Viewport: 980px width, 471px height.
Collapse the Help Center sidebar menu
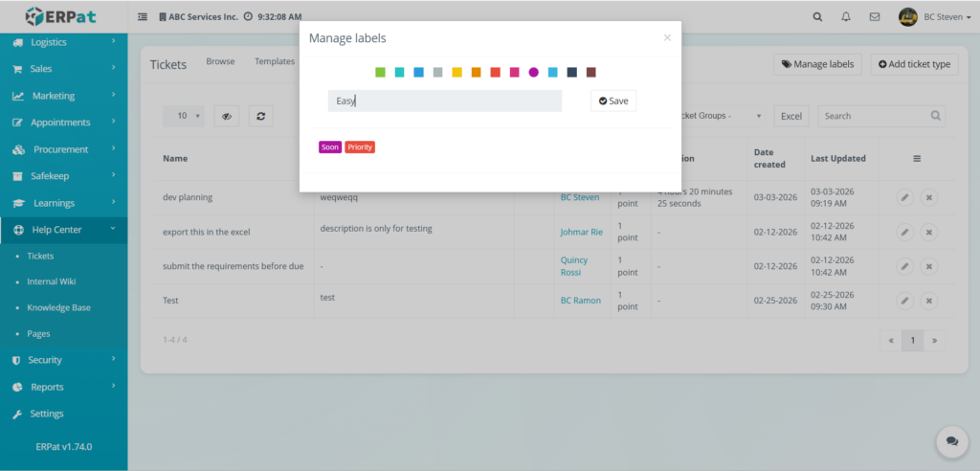tap(64, 230)
